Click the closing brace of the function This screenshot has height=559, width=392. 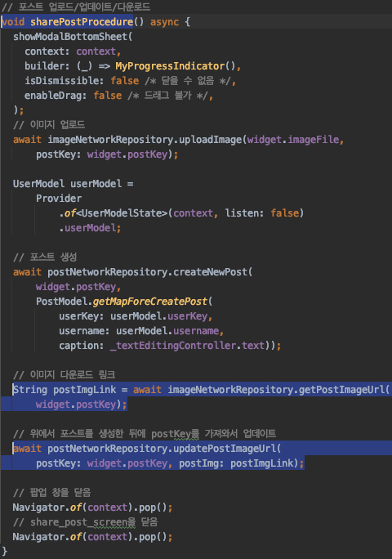tap(5, 552)
